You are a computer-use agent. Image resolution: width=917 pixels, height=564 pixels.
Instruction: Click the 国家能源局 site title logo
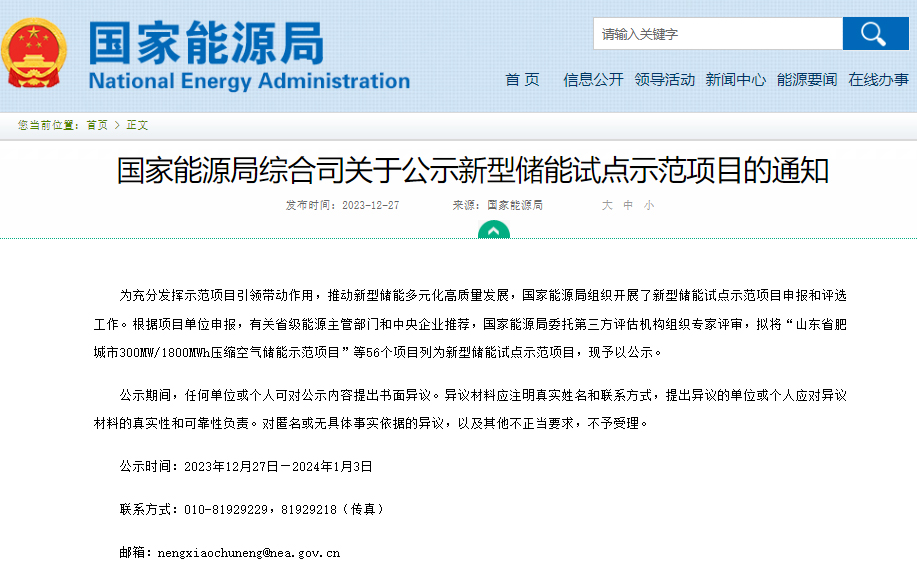tap(206, 42)
